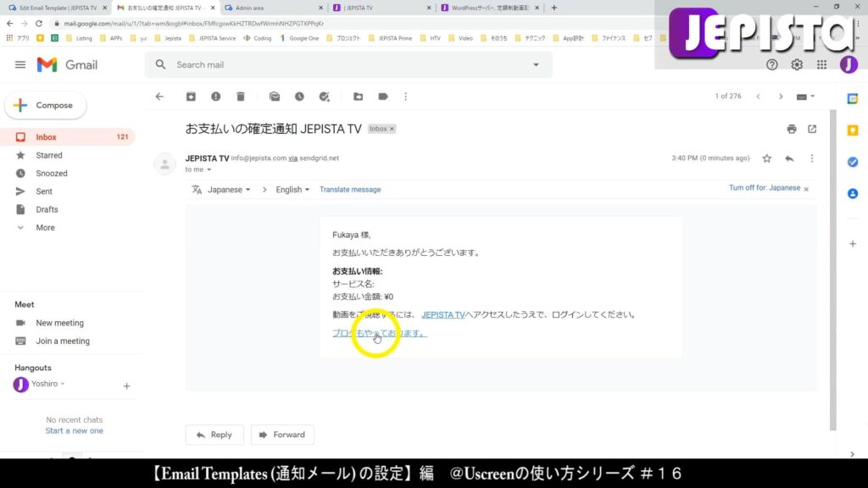
Task: Join a meeting in Meet
Action: pyautogui.click(x=63, y=341)
